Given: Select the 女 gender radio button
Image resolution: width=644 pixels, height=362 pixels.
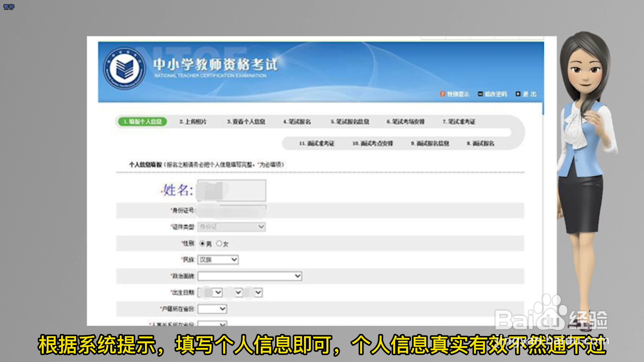Looking at the screenshot, I should pyautogui.click(x=219, y=244).
